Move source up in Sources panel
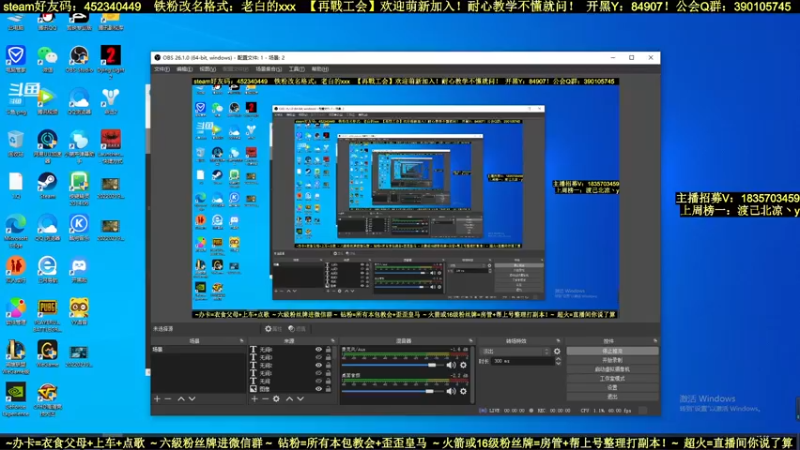This screenshot has width=800, height=450. [x=289, y=398]
